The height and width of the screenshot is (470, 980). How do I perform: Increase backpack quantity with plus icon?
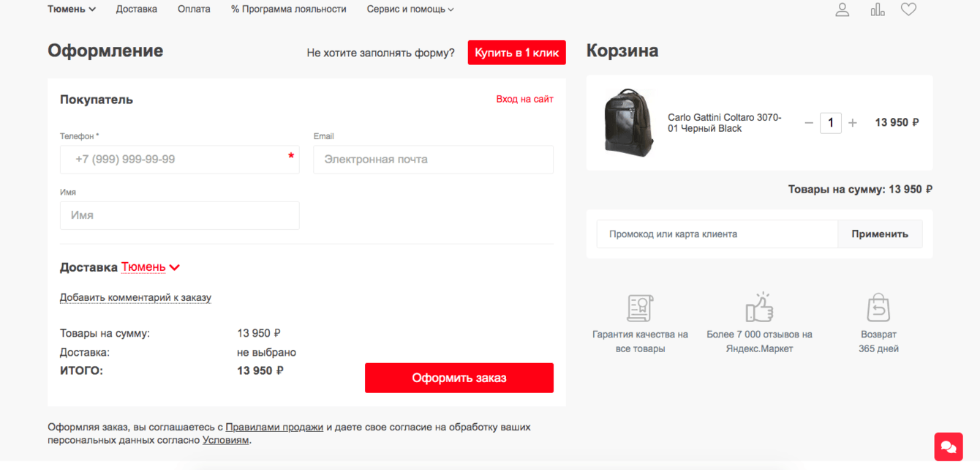coord(853,123)
